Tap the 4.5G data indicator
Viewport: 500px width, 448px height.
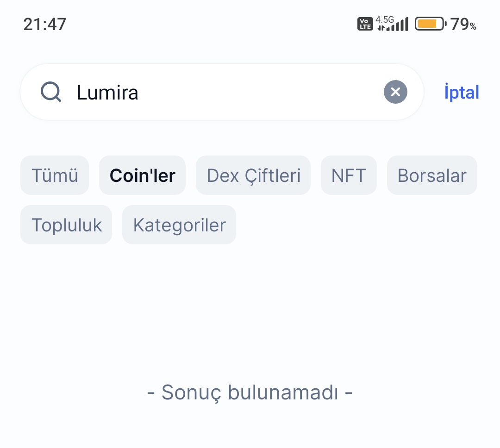pyautogui.click(x=385, y=20)
